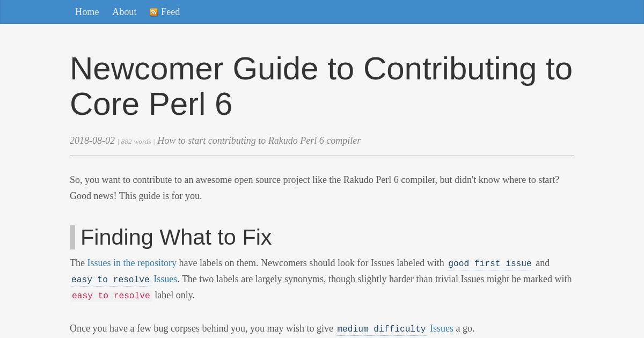
Task: Click the 2018-08-02 post date
Action: click(x=92, y=141)
